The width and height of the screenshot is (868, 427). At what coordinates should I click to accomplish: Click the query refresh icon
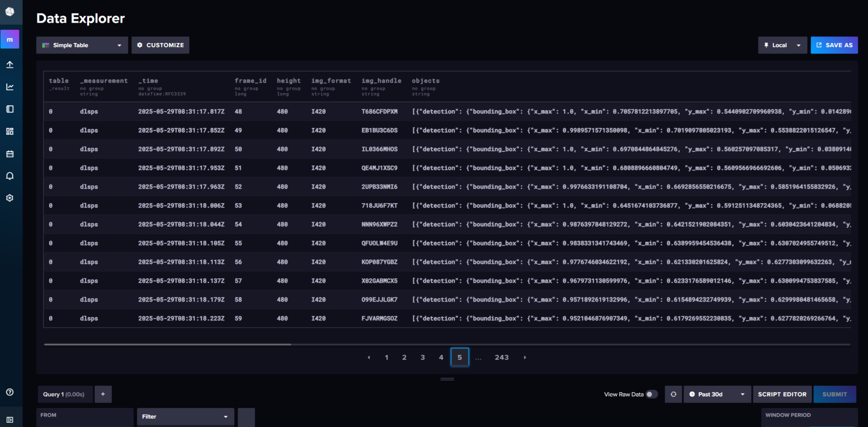[x=673, y=394]
